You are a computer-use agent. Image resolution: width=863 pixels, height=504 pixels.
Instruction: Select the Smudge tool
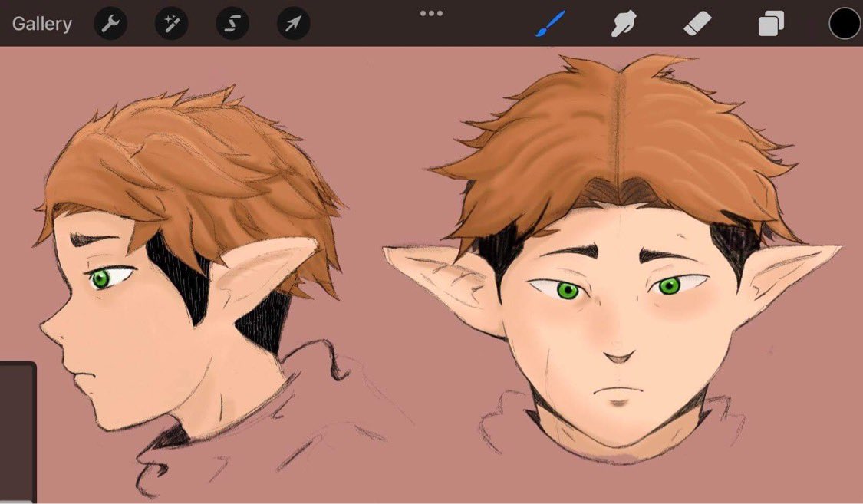[x=624, y=25]
